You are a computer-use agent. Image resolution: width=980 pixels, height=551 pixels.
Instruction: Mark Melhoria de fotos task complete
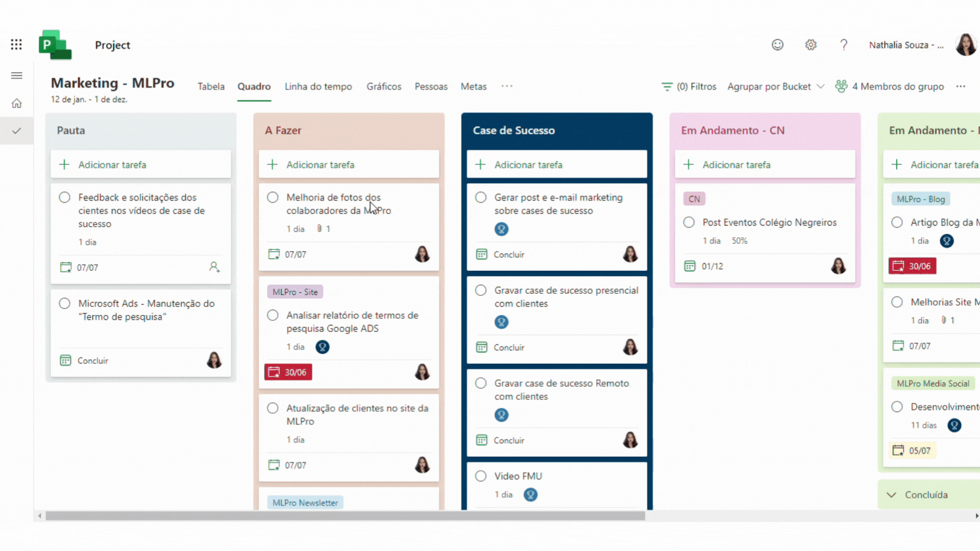(x=273, y=197)
